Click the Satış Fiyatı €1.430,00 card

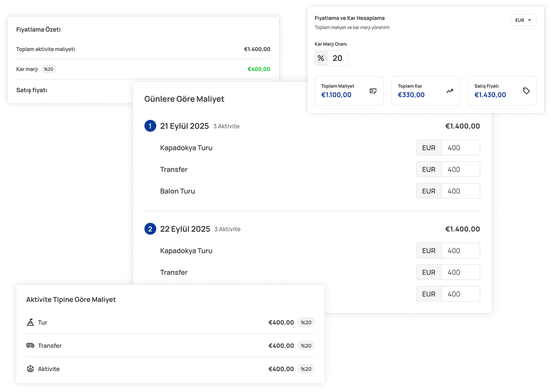502,91
